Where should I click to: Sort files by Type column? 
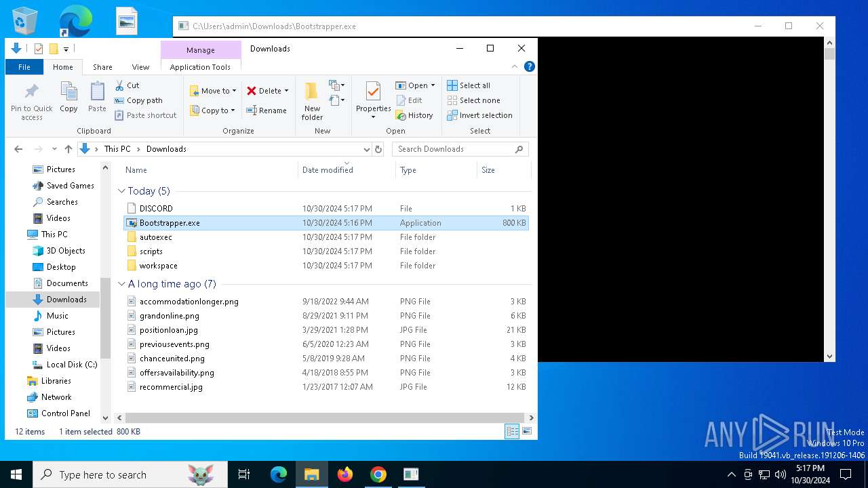pos(436,170)
